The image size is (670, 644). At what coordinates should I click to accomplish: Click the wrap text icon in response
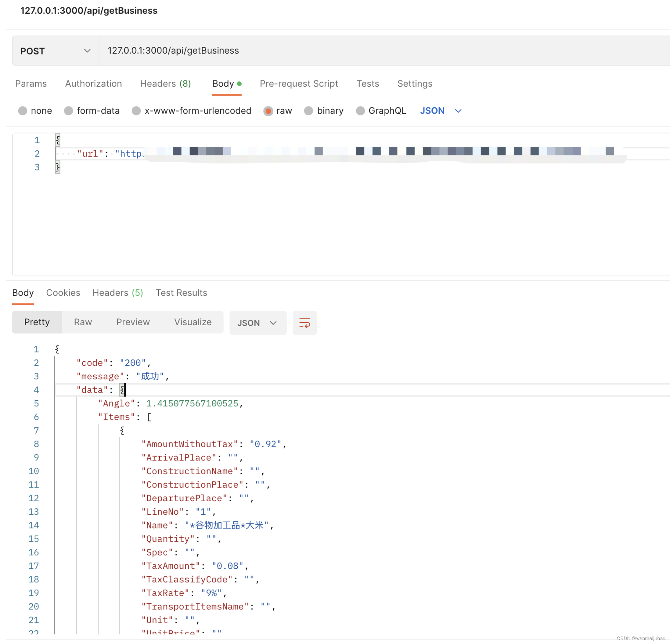306,322
